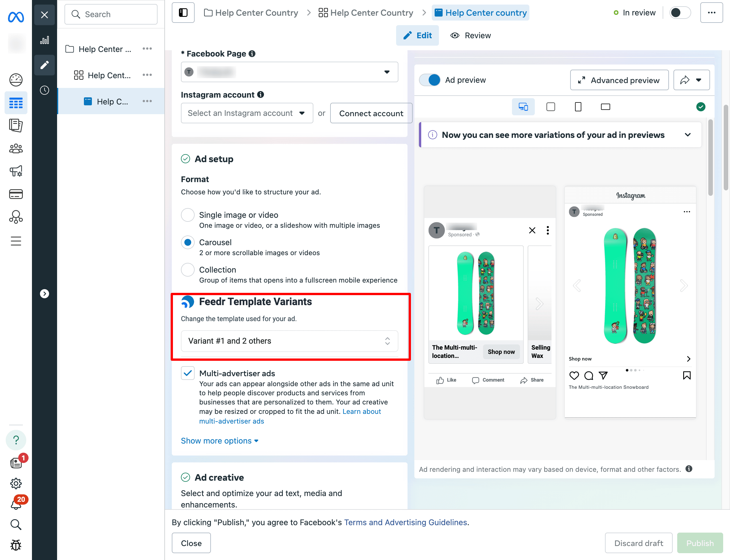Open Terms and Advertising Guidelines link
The image size is (730, 560).
point(405,522)
